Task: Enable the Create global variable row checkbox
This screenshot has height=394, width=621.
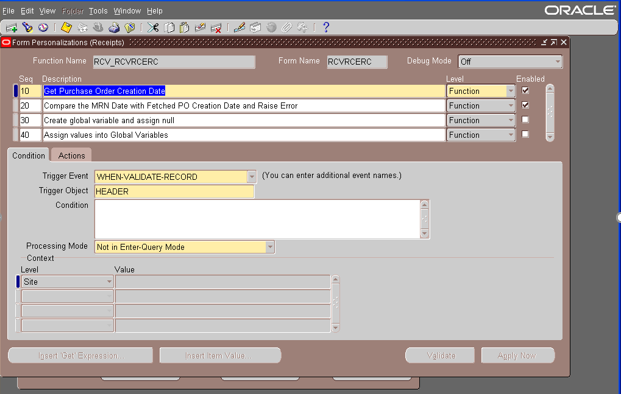Action: 525,120
